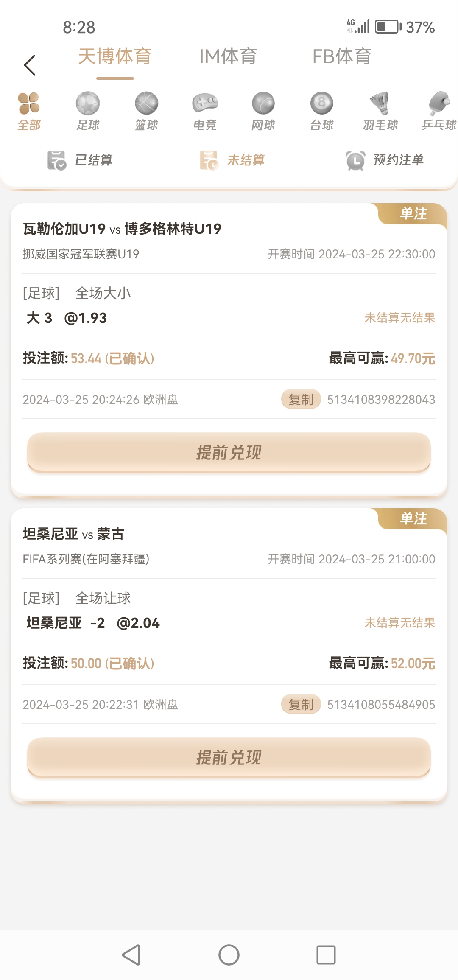Switch to the FB体育 tab

342,57
